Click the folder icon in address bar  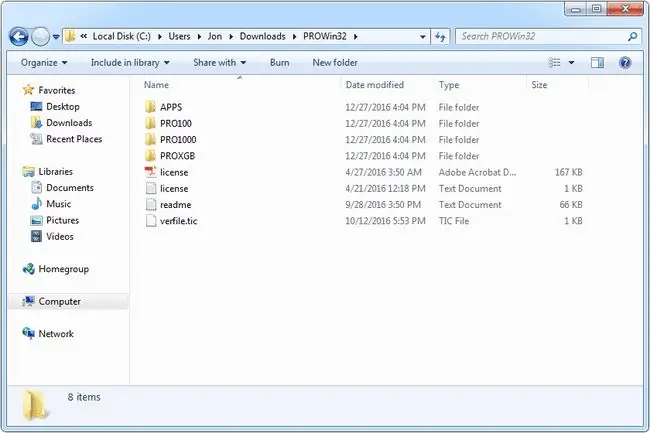[x=70, y=36]
